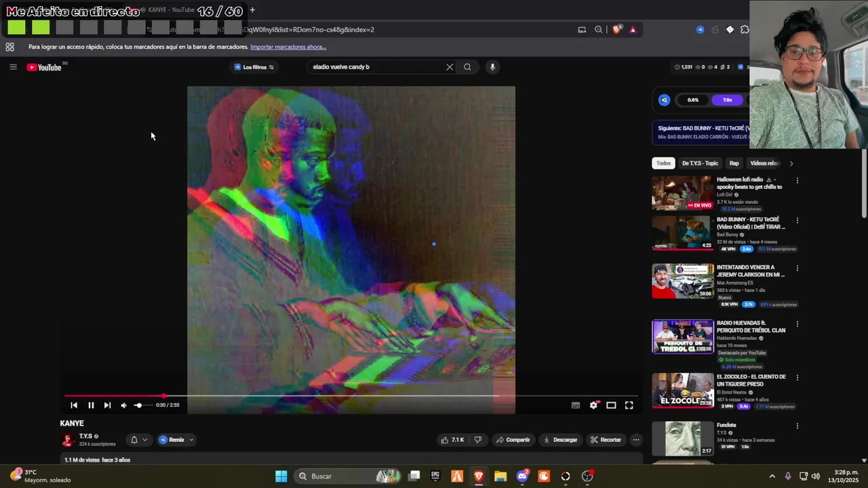Open the Brave Rewards triangle icon
This screenshot has height=488, width=868.
633,30
